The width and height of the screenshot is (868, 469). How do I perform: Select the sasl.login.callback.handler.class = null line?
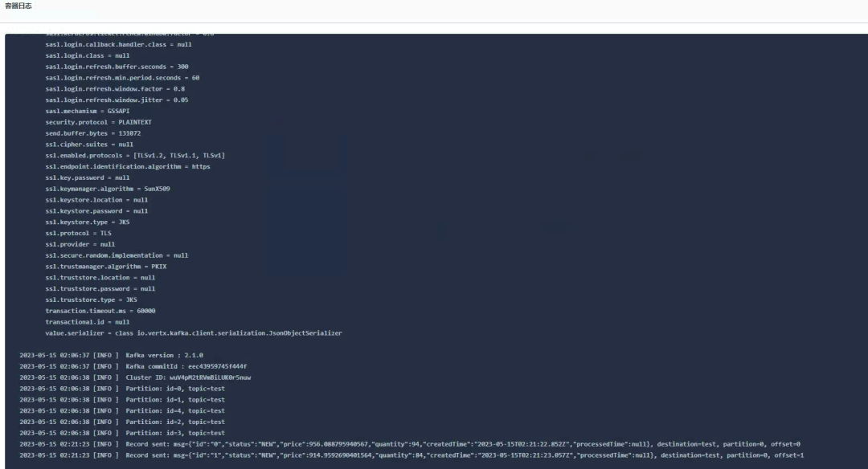[x=118, y=45]
